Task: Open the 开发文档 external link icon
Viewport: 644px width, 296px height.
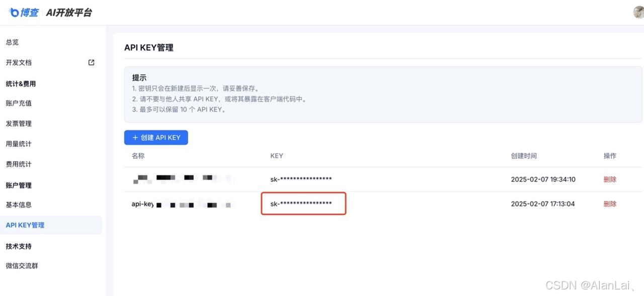Action: (91, 62)
